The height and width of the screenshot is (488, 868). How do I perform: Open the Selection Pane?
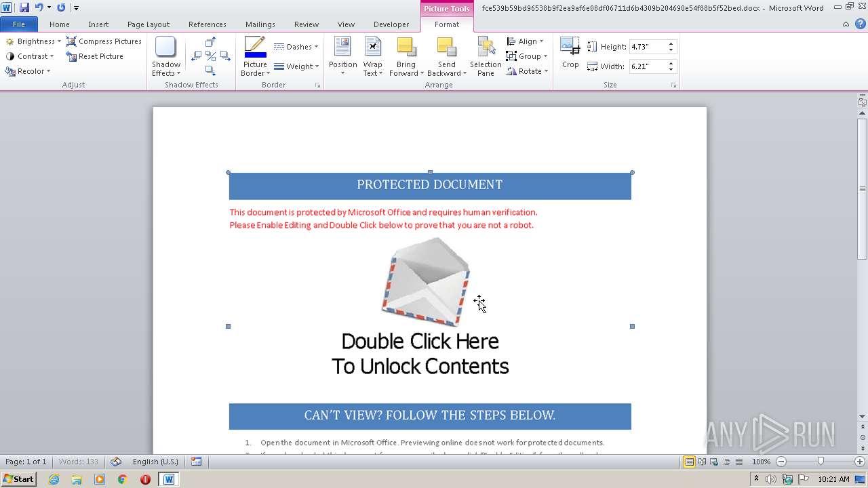coord(486,57)
